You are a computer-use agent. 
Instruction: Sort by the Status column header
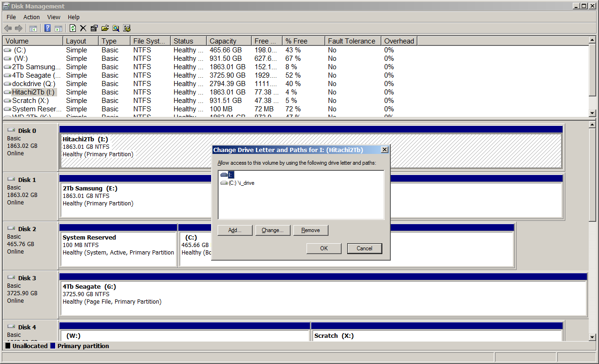189,41
